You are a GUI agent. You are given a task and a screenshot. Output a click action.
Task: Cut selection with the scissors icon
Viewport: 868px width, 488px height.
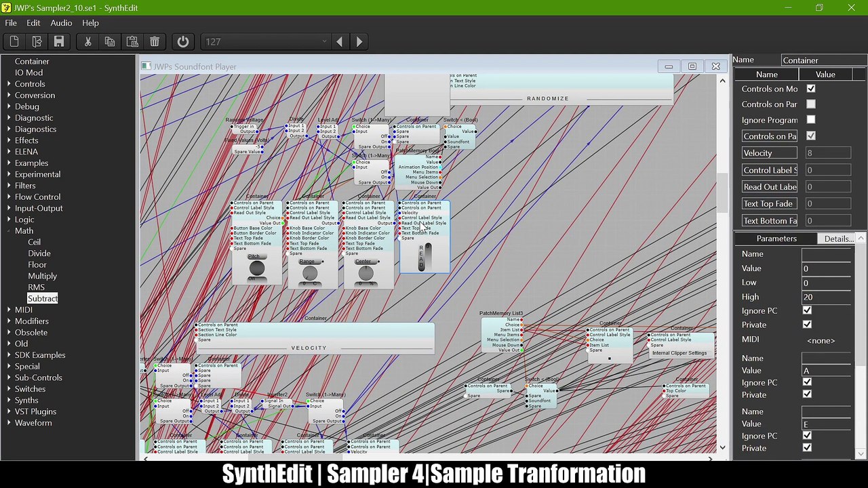coord(87,42)
